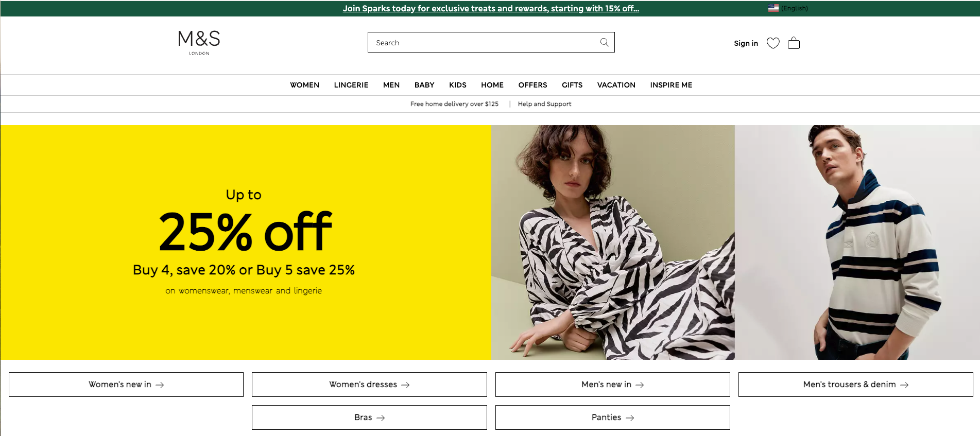Open Help and Support link
This screenshot has width=980, height=436.
[x=544, y=104]
